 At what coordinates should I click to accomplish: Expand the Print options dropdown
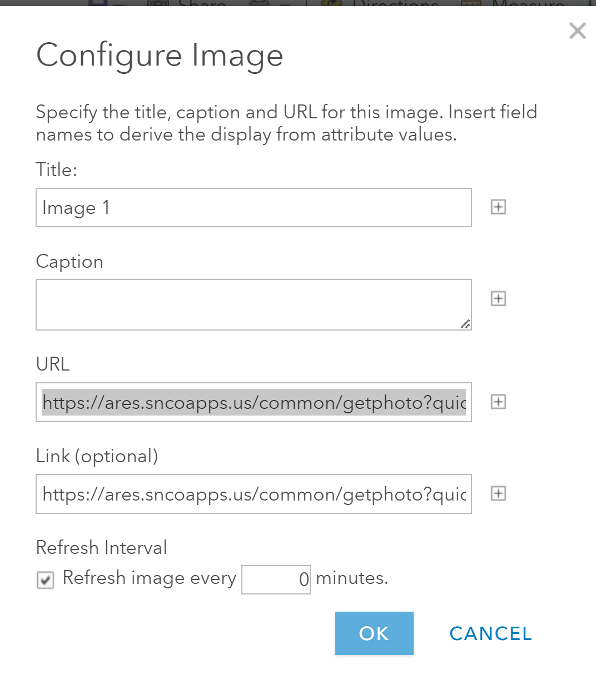tap(285, 6)
